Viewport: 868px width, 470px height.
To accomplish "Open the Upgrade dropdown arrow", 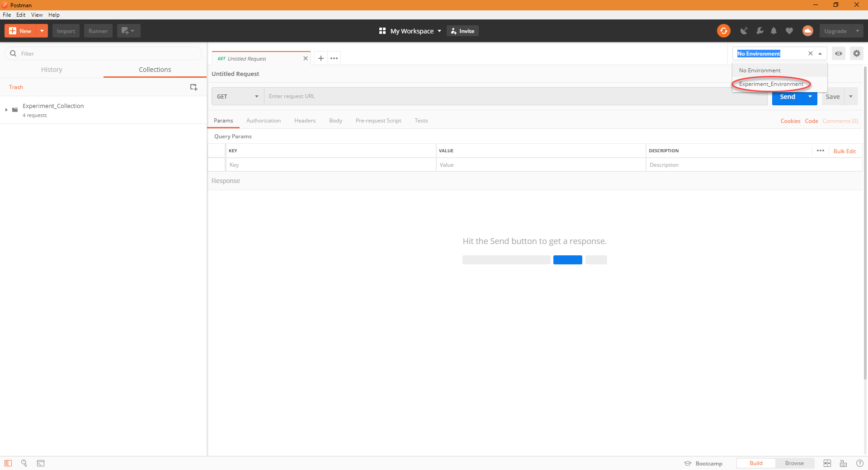I will click(858, 31).
